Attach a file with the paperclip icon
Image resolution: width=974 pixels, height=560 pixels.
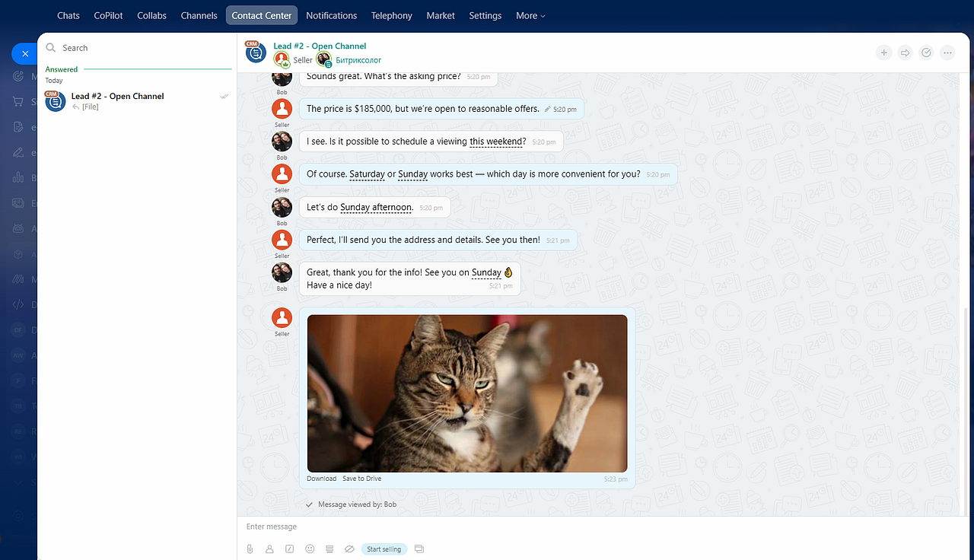[250, 549]
